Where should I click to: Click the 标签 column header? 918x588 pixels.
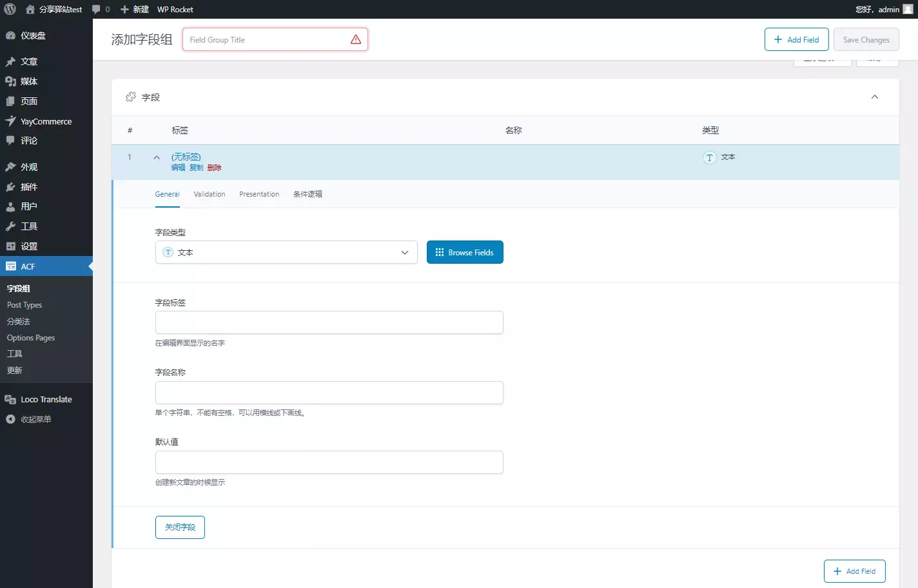coord(180,130)
